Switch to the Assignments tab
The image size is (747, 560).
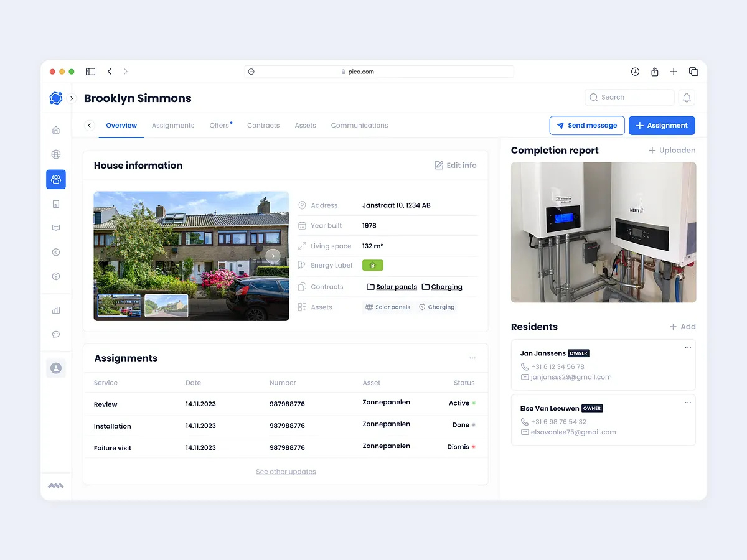(173, 125)
